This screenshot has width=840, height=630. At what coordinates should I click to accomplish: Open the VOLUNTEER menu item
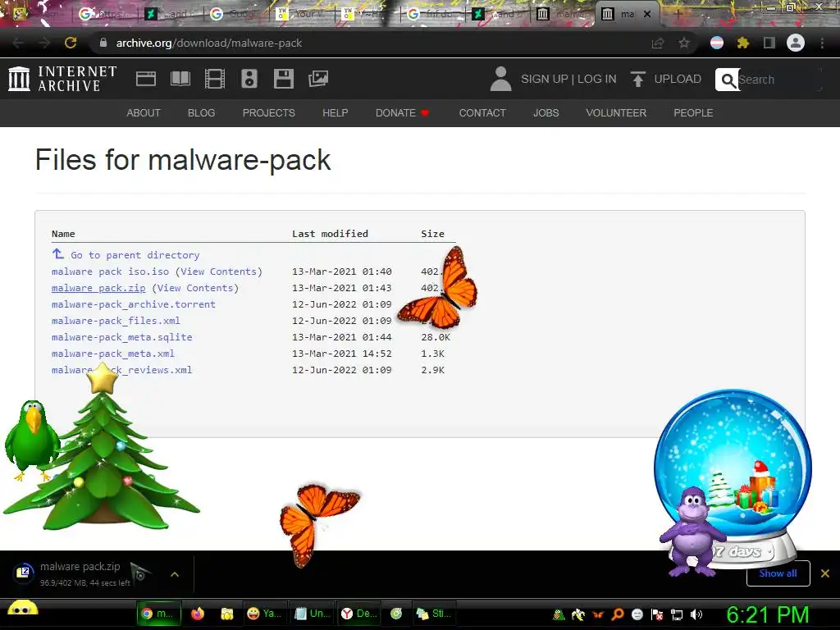point(616,113)
